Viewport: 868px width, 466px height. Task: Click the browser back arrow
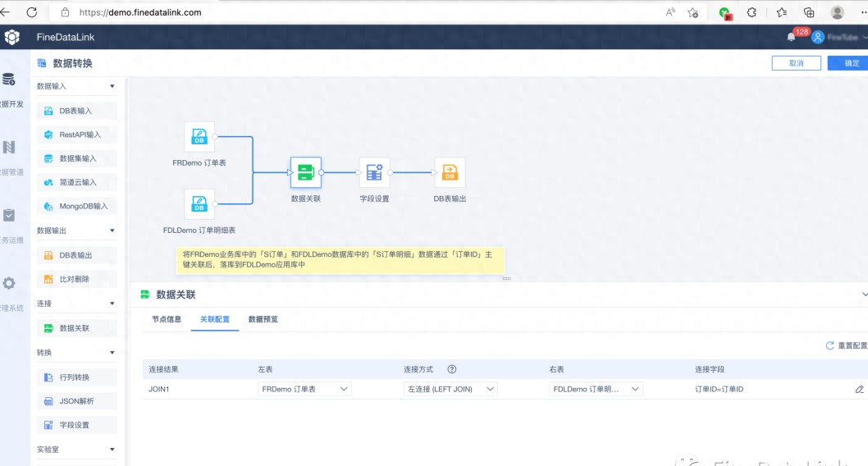coord(5,12)
